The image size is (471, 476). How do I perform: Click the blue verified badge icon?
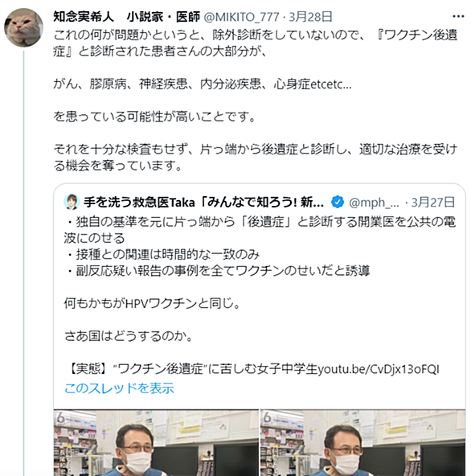pos(337,202)
